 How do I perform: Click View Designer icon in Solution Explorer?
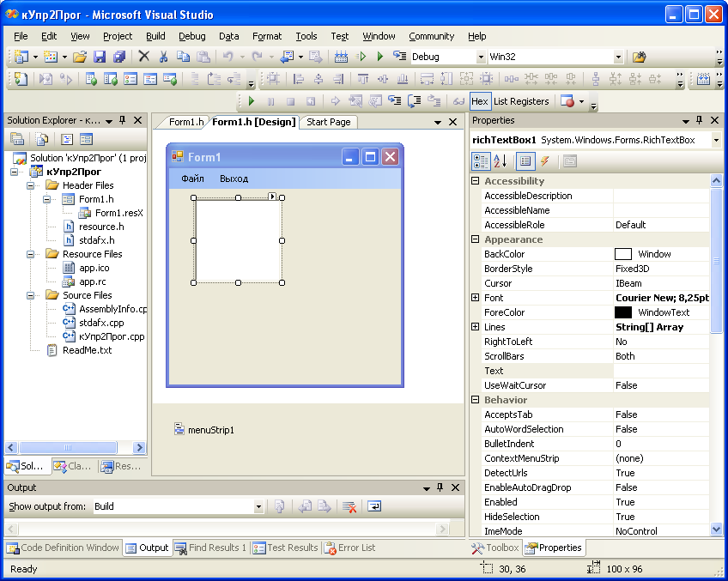click(x=86, y=139)
